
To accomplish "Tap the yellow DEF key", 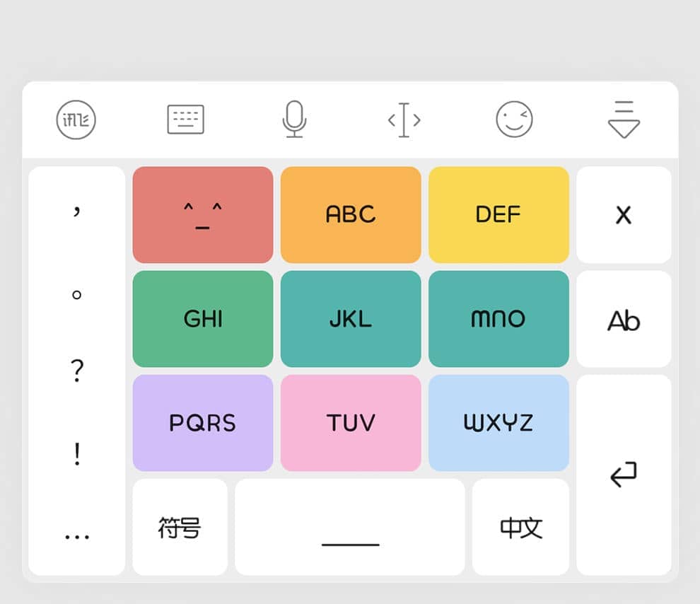I will pyautogui.click(x=498, y=215).
